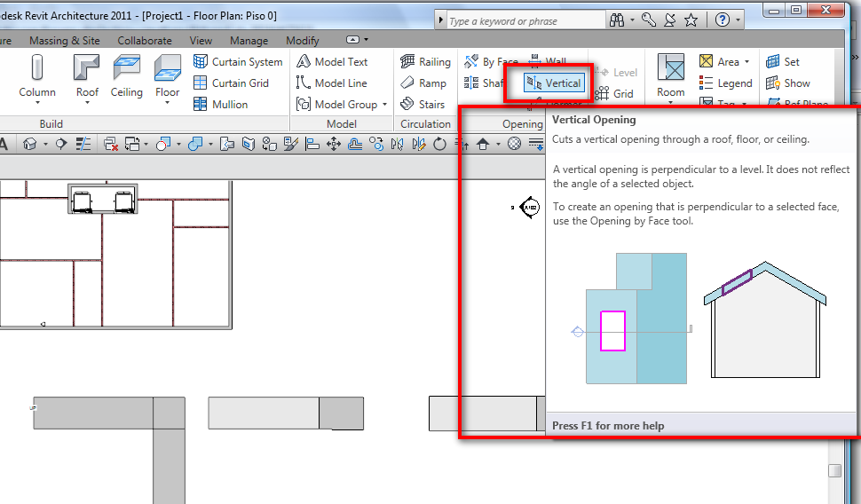Expand the 3D view icon dropdown arrow
The image size is (861, 504).
[x=45, y=145]
